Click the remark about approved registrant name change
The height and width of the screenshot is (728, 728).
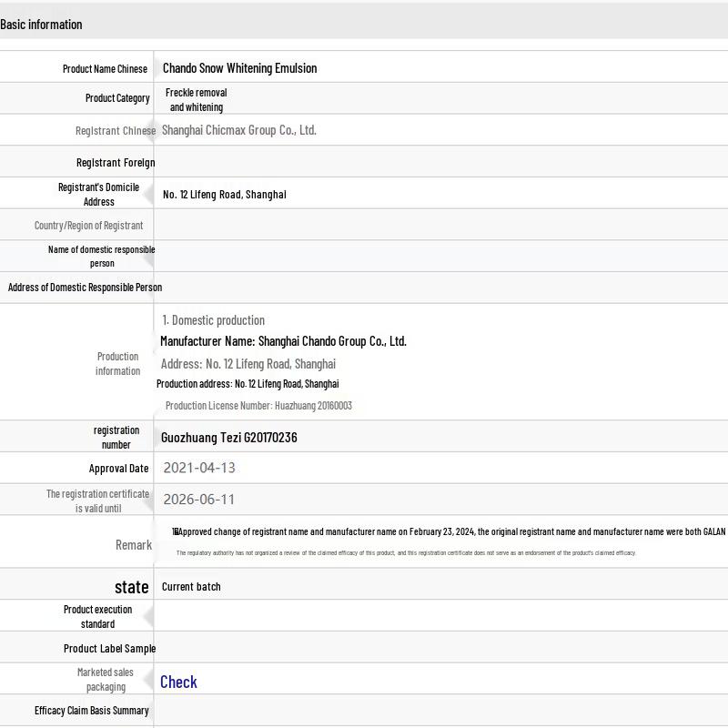(x=449, y=532)
